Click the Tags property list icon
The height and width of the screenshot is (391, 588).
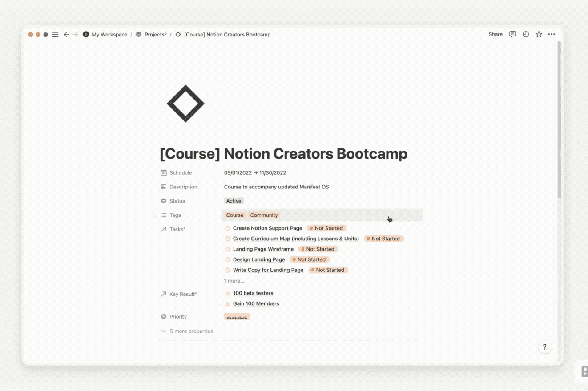pyautogui.click(x=164, y=215)
